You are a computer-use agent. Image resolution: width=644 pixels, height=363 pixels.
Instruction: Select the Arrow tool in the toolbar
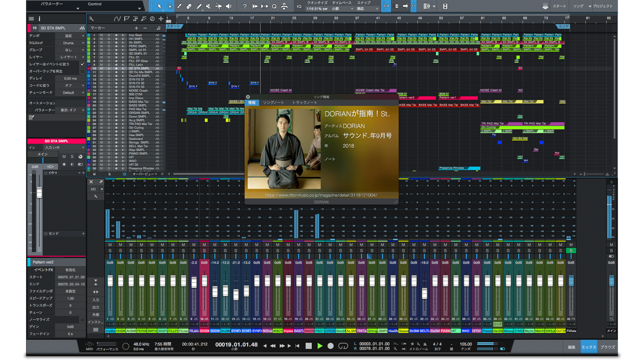tap(159, 6)
